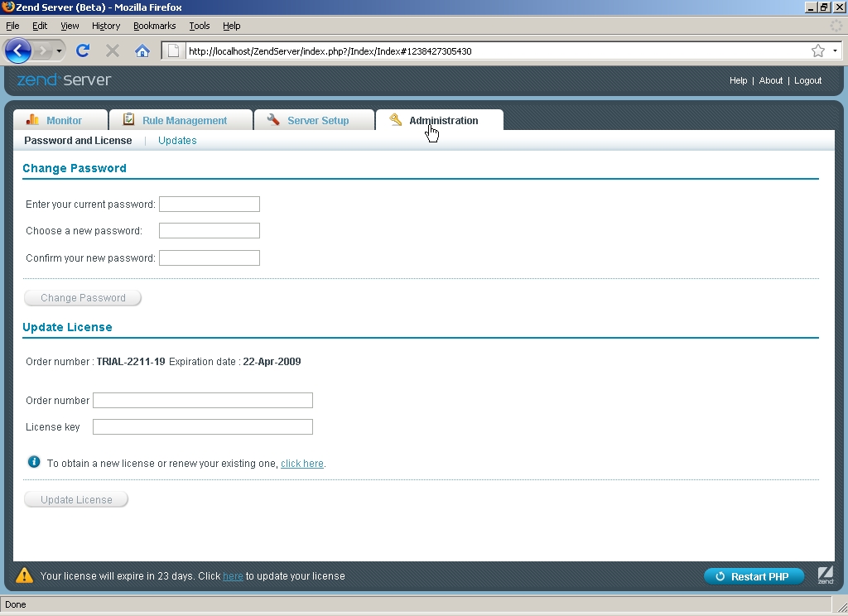Open the back/forward history dropdown arrow
Image resolution: width=848 pixels, height=616 pixels.
click(59, 51)
